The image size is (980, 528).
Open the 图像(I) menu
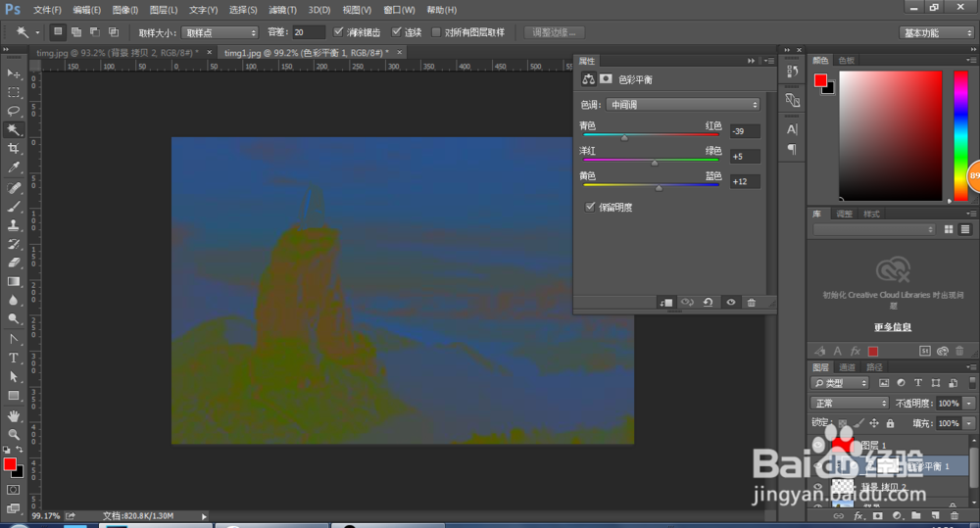(125, 10)
